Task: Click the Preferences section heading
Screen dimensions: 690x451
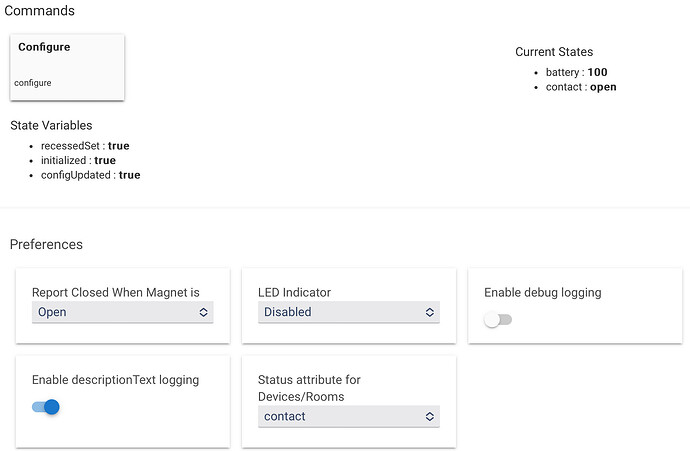Action: [46, 244]
